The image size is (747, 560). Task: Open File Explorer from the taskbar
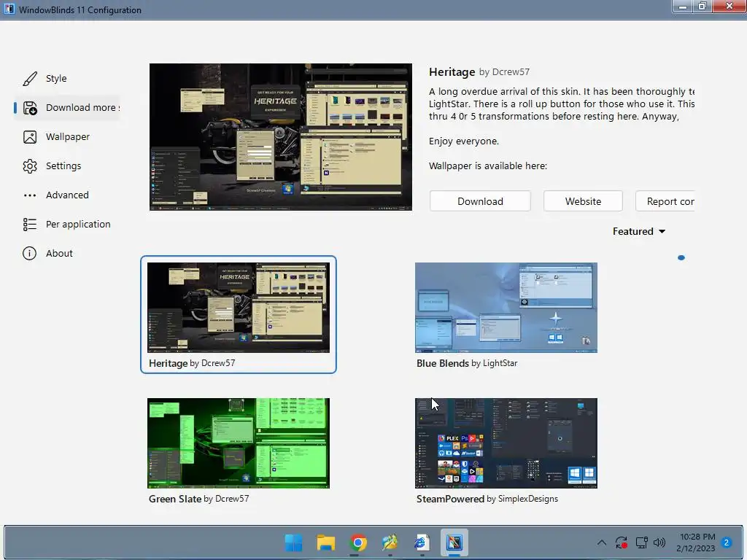click(x=326, y=542)
